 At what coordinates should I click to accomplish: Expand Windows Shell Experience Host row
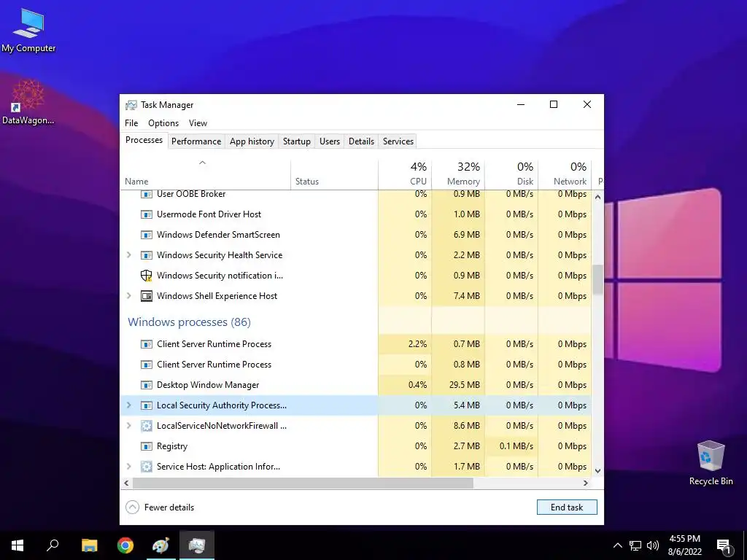pos(128,296)
